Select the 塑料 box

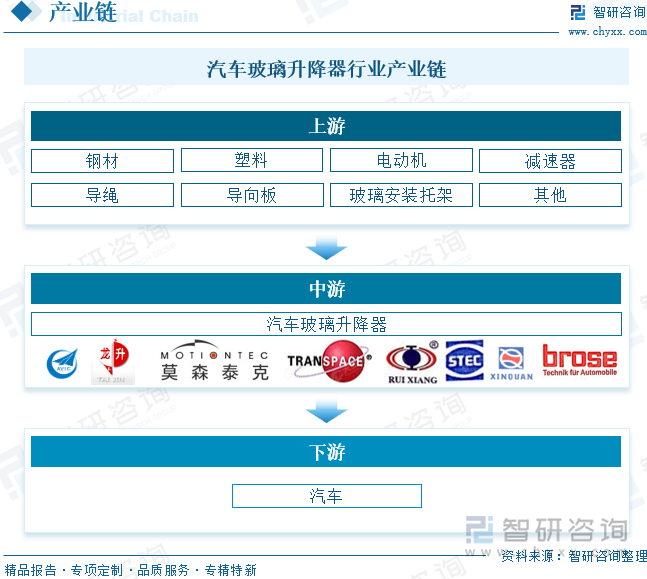(x=252, y=160)
